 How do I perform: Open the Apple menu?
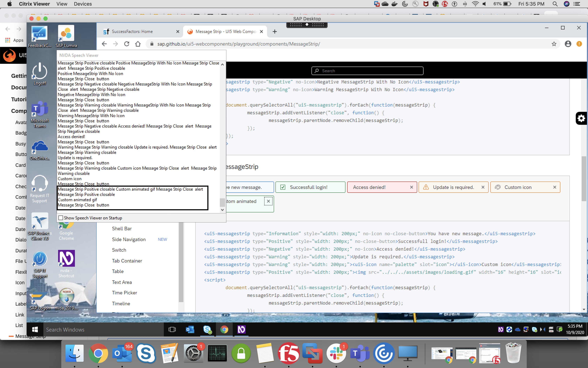pyautogui.click(x=9, y=4)
